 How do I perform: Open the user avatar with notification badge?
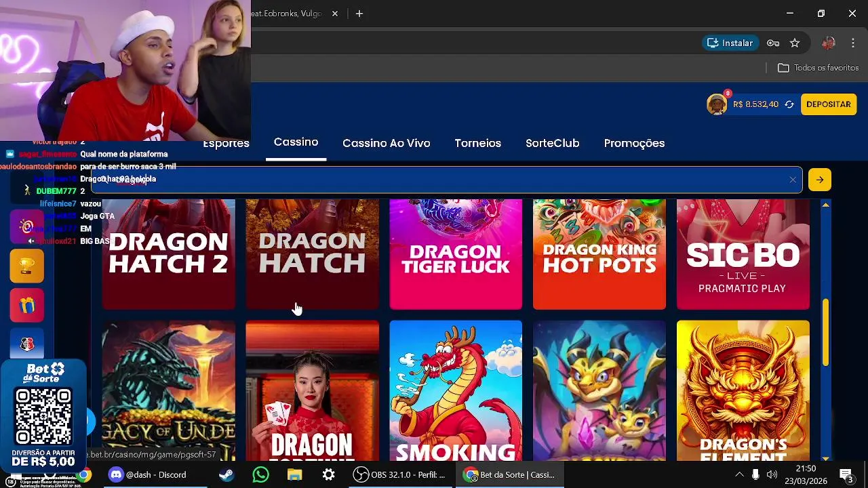pos(717,104)
